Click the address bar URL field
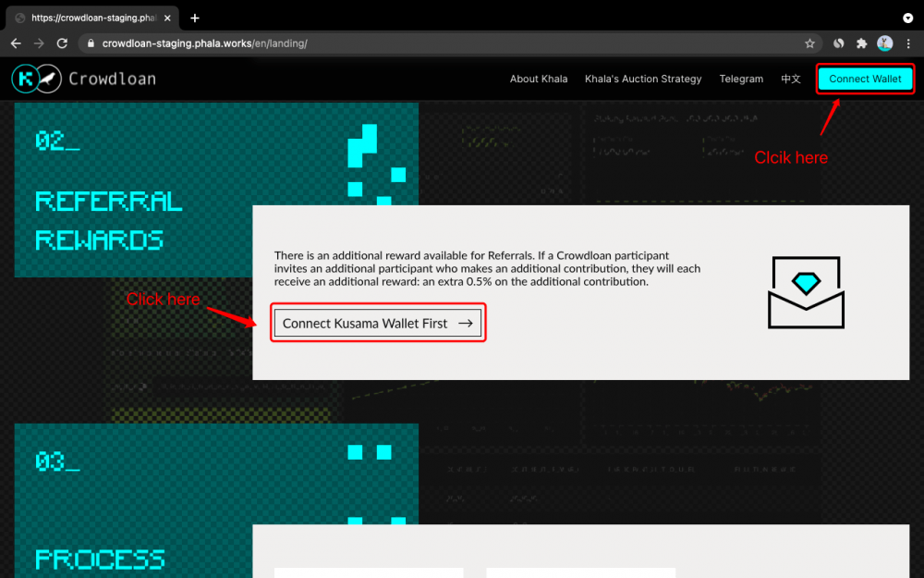Image resolution: width=924 pixels, height=578 pixels. (x=448, y=43)
